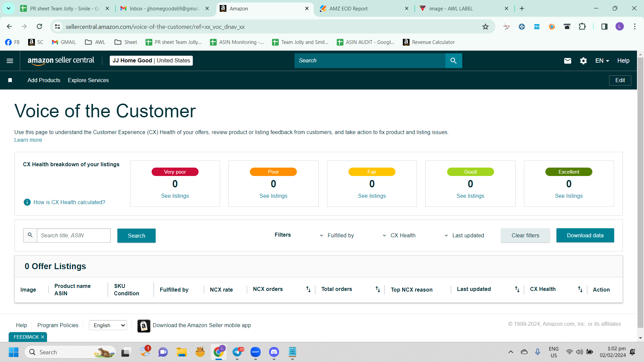Viewport: 644px width, 362px height.
Task: Click How is CX Health calculated?
Action: point(69,202)
